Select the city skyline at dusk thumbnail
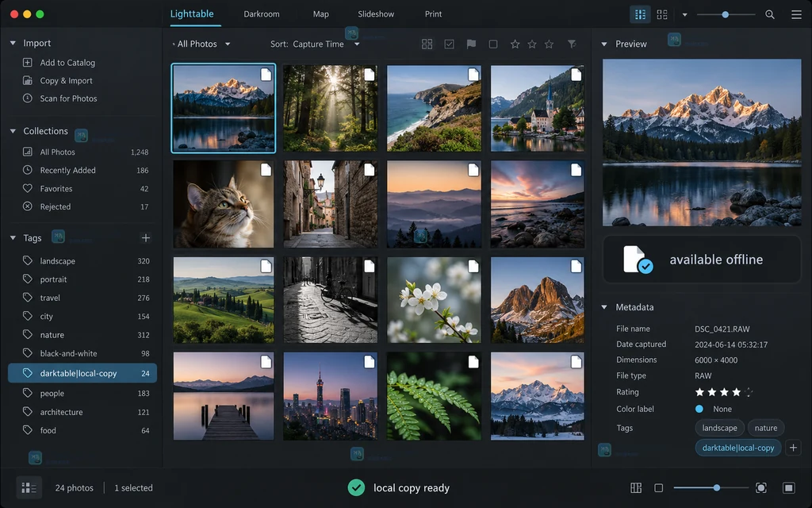 [x=331, y=396]
